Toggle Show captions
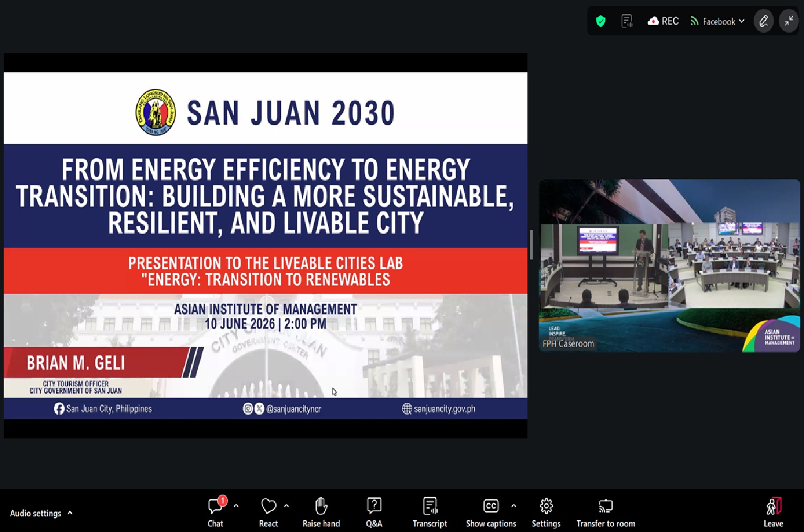Screen dimensions: 804x532 (x=491, y=512)
